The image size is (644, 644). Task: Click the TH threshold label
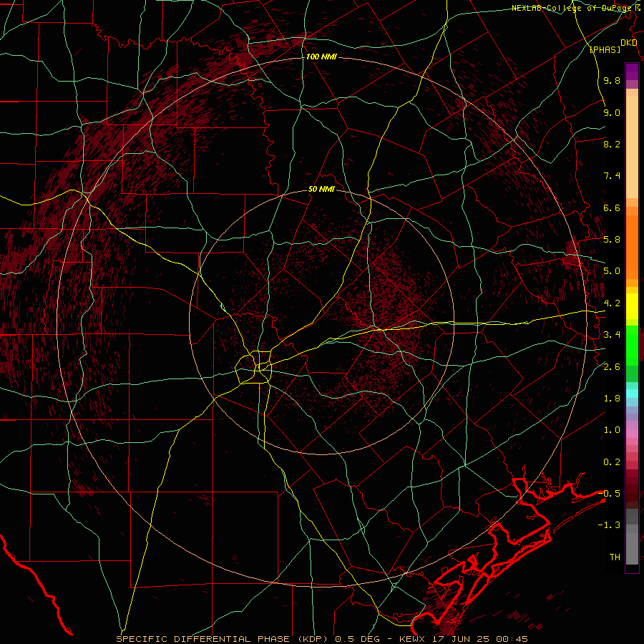pos(615,557)
